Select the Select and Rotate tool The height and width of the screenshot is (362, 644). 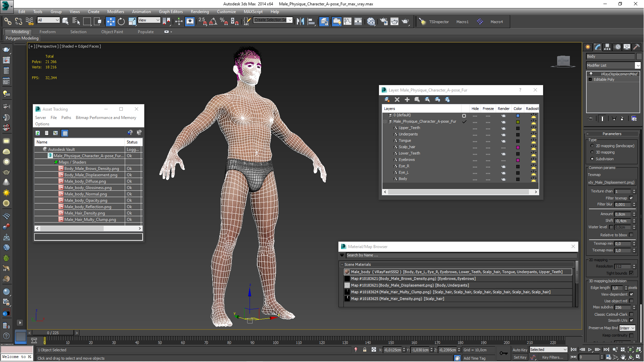coord(121,21)
